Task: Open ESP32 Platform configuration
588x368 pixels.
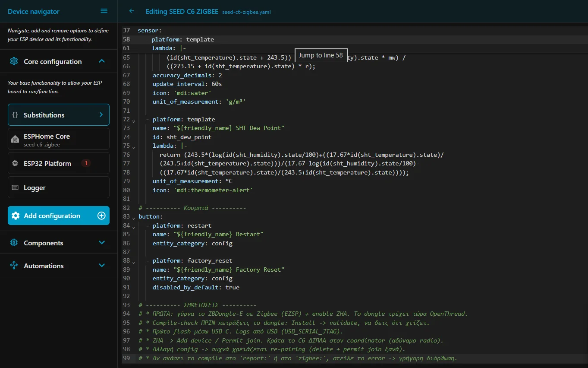Action: click(59, 163)
